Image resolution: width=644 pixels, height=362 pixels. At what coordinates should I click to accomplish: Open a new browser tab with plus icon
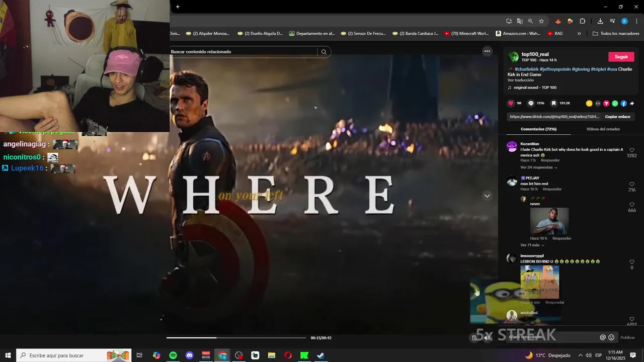[x=178, y=7]
